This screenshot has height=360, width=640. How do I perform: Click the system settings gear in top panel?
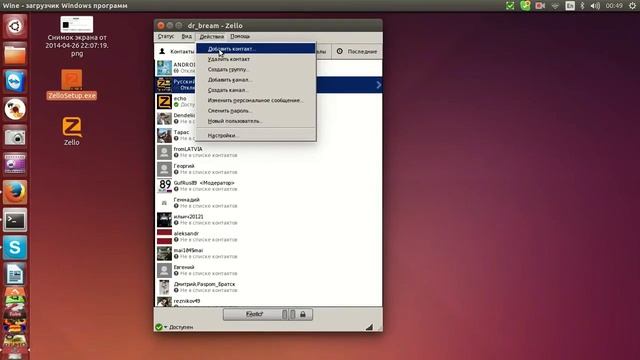[632, 6]
